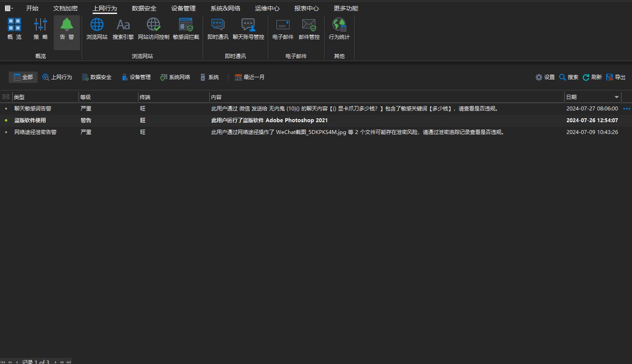Click content mentioning Adobe Photoshop 2021
The image size is (632, 364).
269,120
